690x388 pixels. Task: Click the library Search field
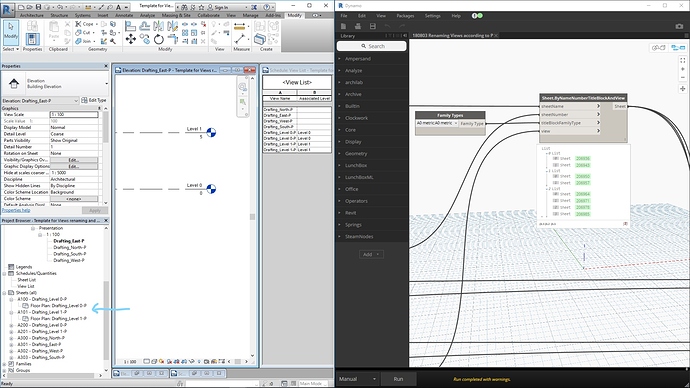pyautogui.click(x=372, y=46)
